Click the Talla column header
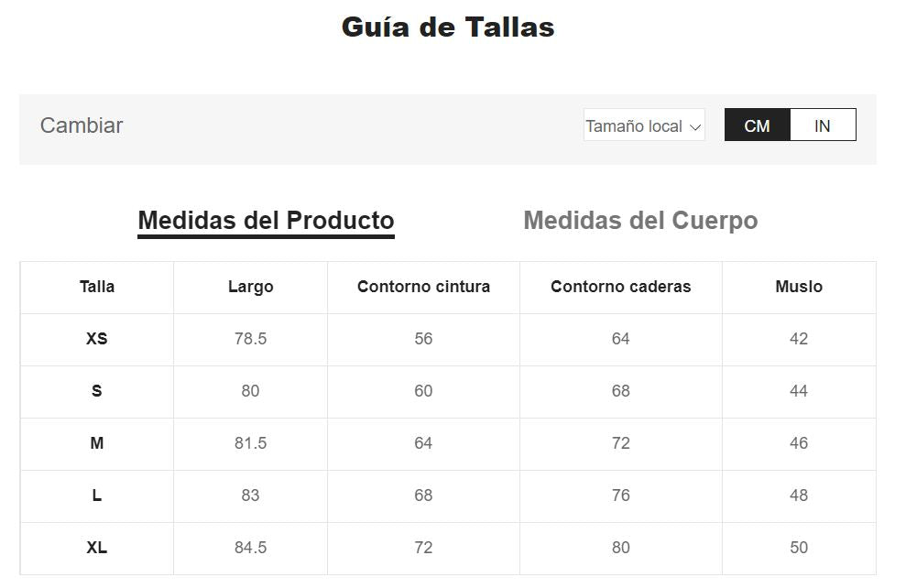 (97, 287)
